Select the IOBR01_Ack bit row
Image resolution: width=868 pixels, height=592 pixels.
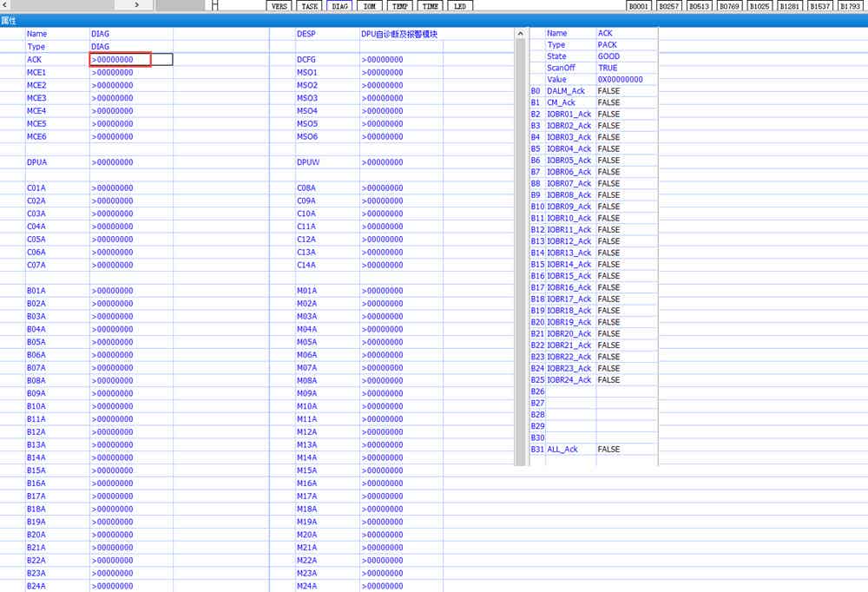coord(594,114)
